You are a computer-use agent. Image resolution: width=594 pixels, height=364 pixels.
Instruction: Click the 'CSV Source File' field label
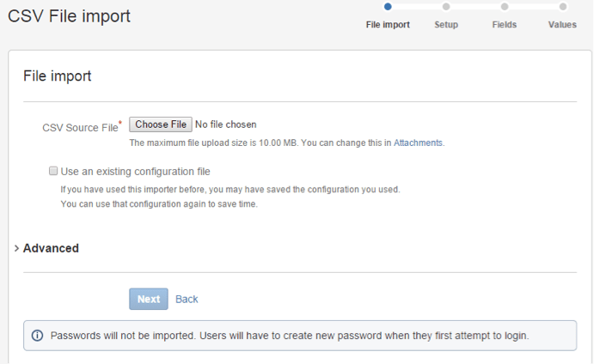coord(80,128)
